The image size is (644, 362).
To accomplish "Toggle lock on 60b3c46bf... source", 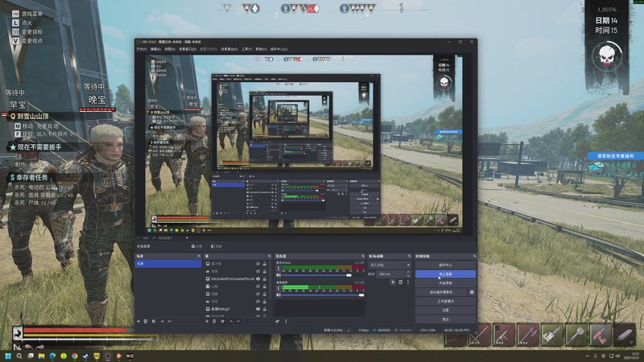I will tap(265, 278).
